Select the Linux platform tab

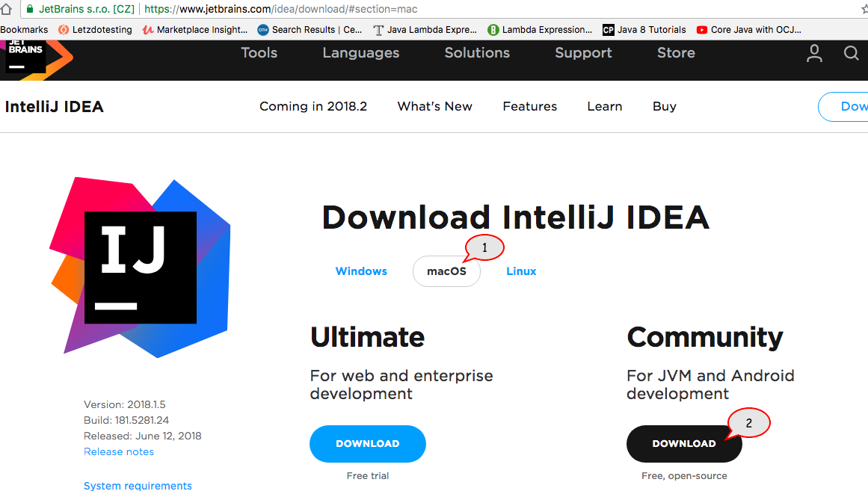521,271
